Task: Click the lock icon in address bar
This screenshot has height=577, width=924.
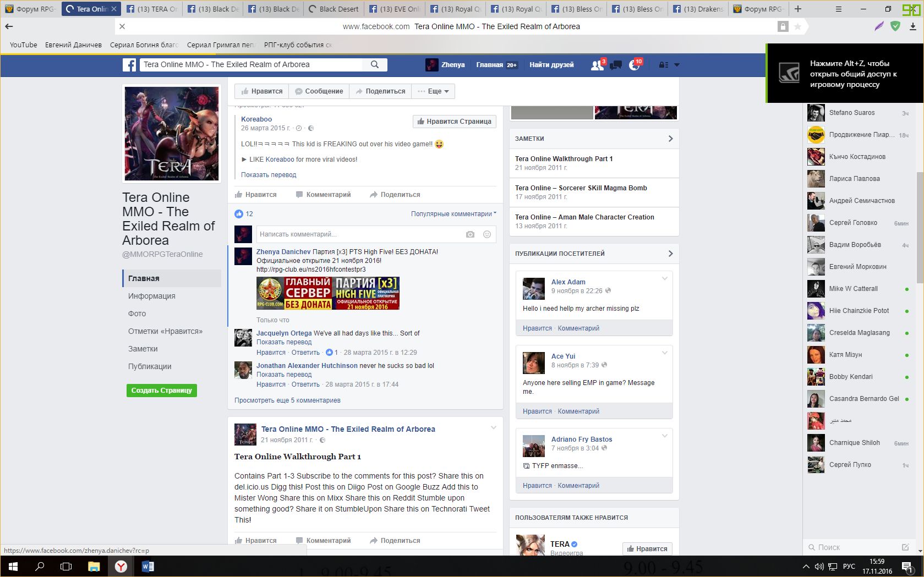Action: point(783,26)
